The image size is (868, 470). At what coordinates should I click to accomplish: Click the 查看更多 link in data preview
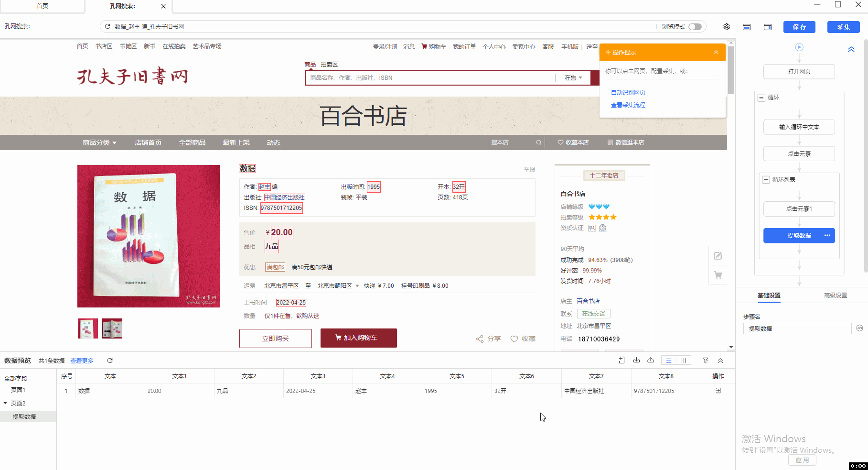tap(82, 361)
